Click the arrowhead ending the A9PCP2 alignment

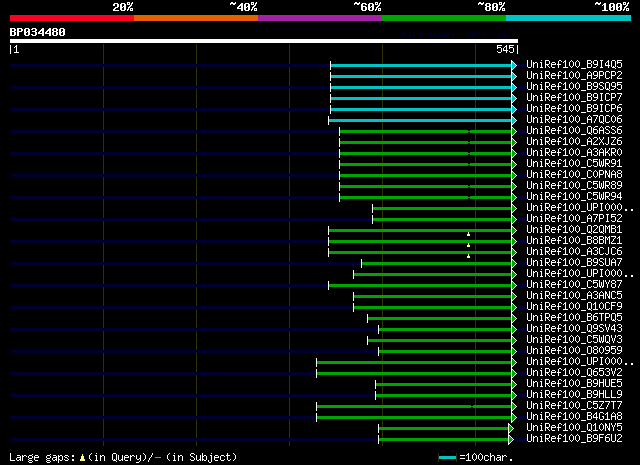pos(514,76)
